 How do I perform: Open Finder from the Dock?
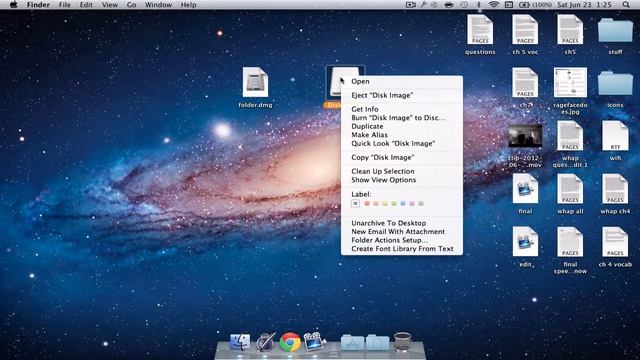click(x=240, y=342)
